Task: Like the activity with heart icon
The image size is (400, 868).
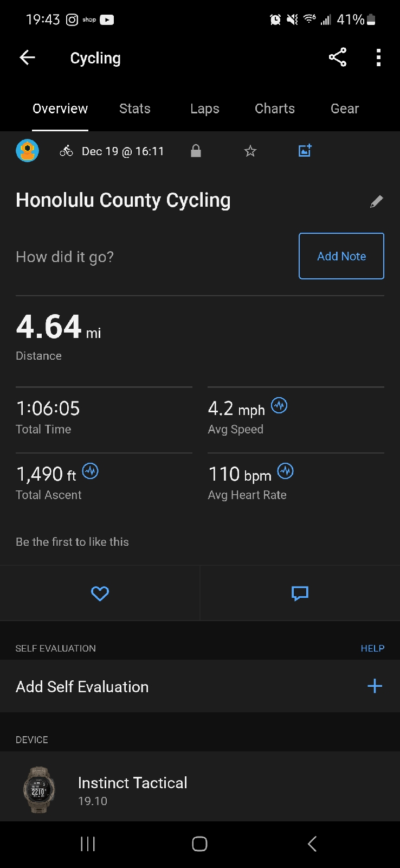Action: click(x=100, y=593)
